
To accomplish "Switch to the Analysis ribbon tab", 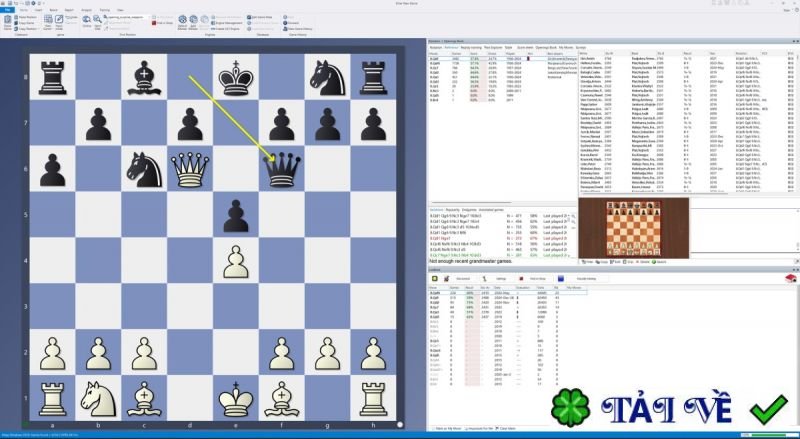I will coord(86,10).
